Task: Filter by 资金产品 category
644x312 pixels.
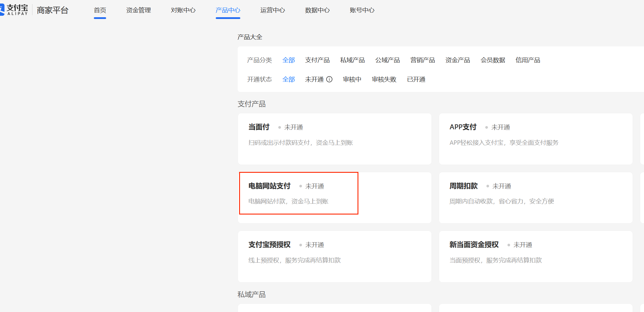Action: 458,60
